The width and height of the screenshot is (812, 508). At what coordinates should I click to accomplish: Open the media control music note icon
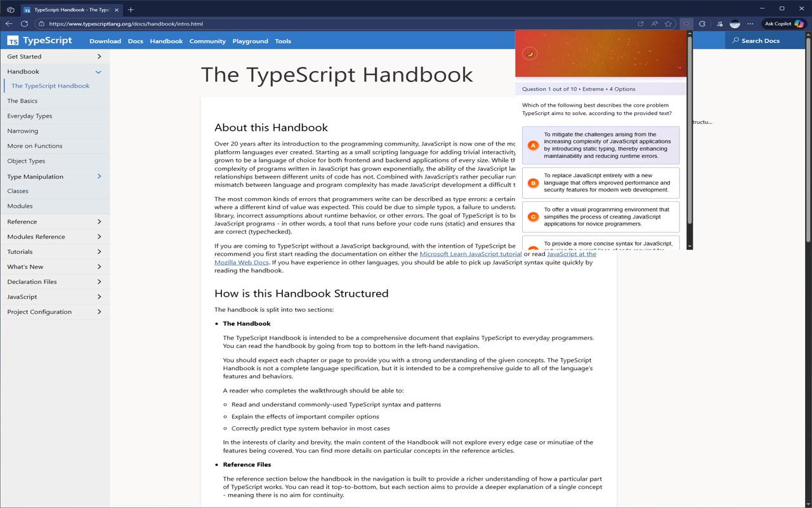[x=719, y=23]
